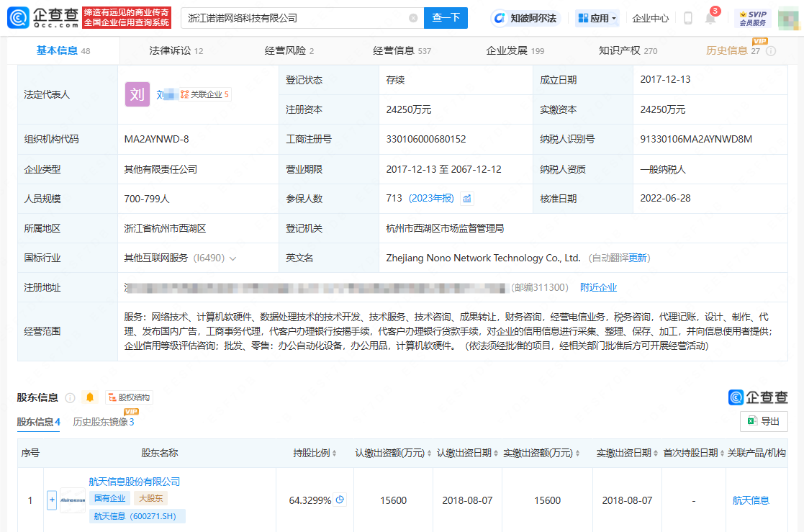The width and height of the screenshot is (804, 532).
Task: Click pie icon next to 64.3299%
Action: point(340,500)
